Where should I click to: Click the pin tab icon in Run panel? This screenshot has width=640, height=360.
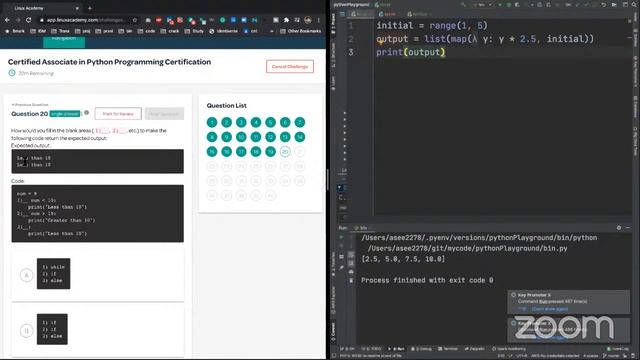tap(342, 268)
